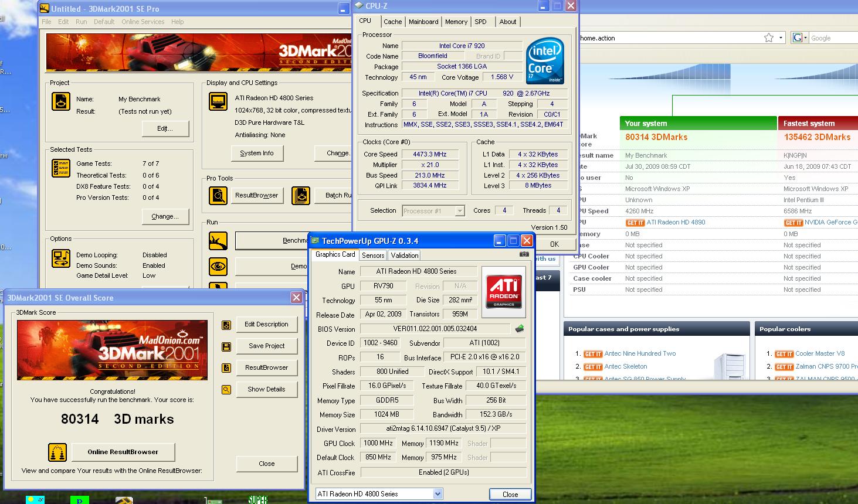Click the GPU-Z title bar app icon
Screen dimensions: 858x504
316,241
